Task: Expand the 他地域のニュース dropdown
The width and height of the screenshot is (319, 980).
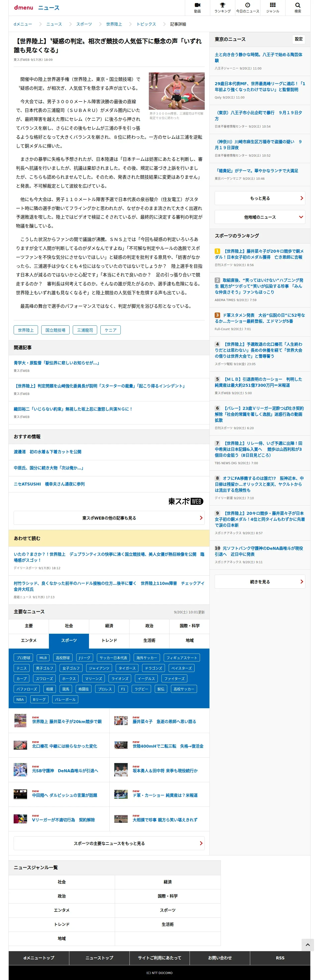Action: [260, 217]
